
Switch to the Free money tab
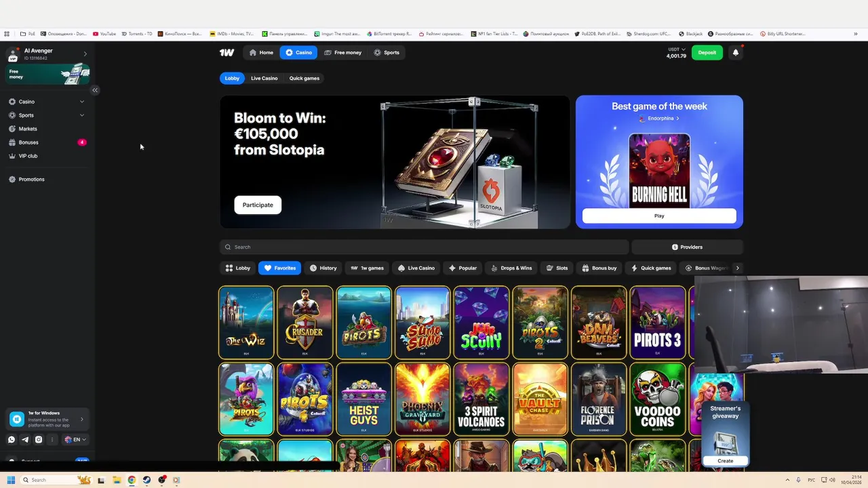pos(342,52)
